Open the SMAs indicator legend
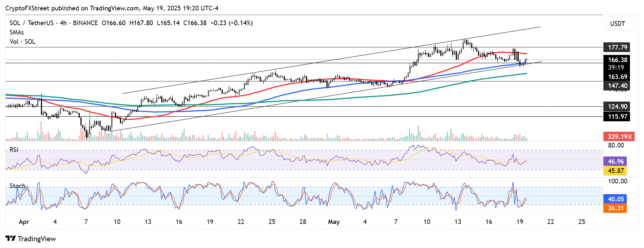 17,32
